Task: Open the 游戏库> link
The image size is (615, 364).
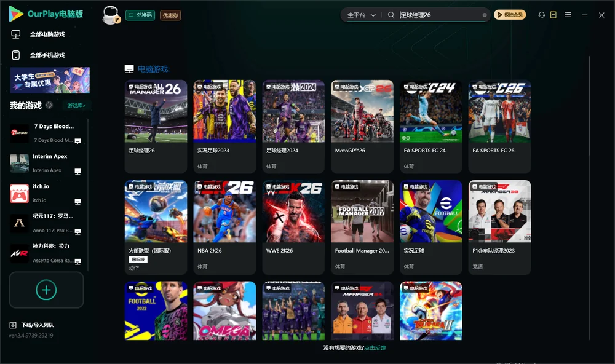Action: 76,105
